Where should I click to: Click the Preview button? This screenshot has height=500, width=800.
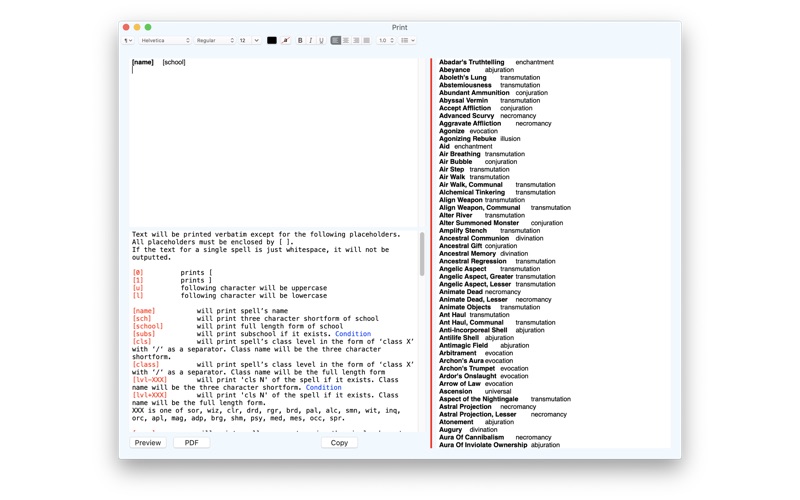(147, 443)
